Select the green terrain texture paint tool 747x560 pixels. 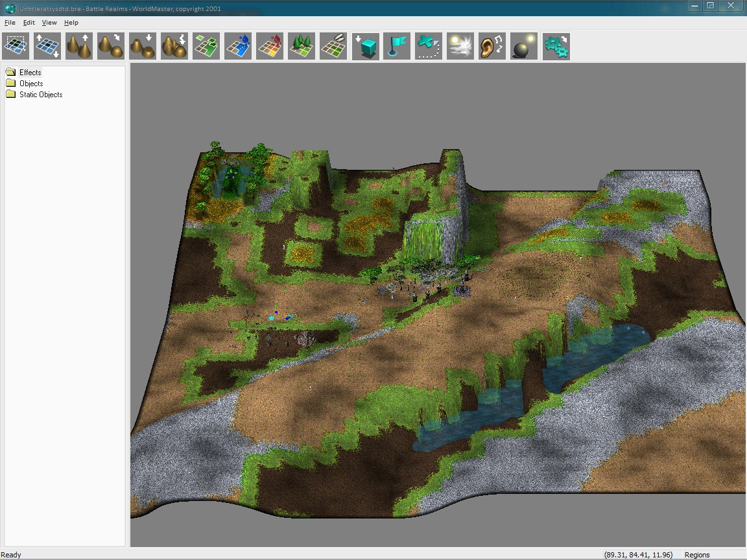206,46
